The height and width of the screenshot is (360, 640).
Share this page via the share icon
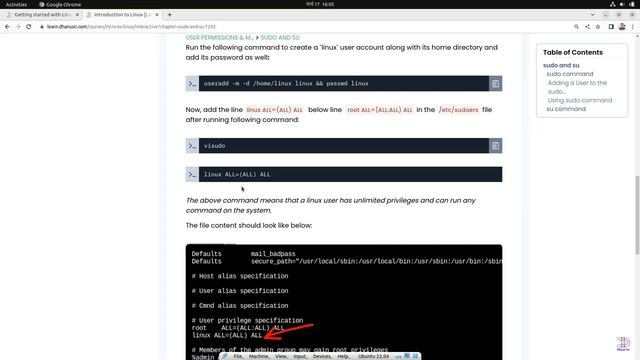tap(587, 27)
